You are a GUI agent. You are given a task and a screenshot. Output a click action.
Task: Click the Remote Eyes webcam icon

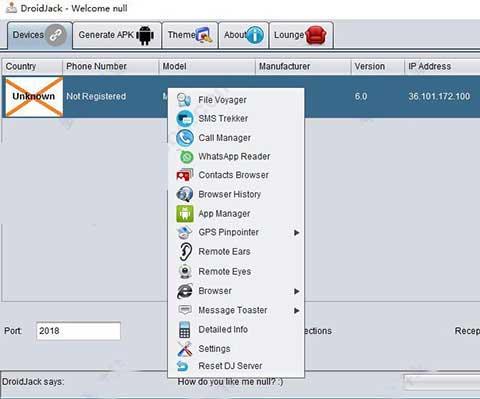[185, 271]
